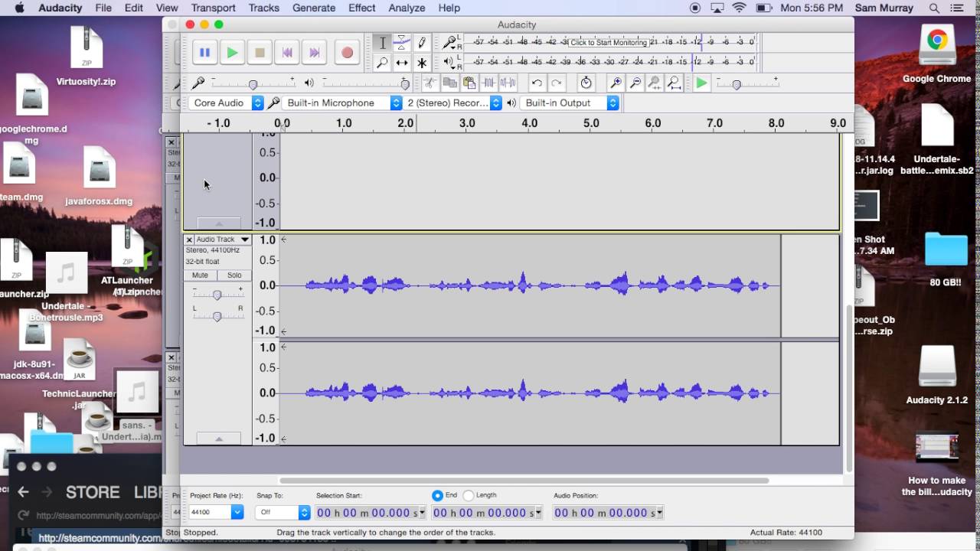Open the File menu
The height and width of the screenshot is (551, 980).
click(x=103, y=8)
